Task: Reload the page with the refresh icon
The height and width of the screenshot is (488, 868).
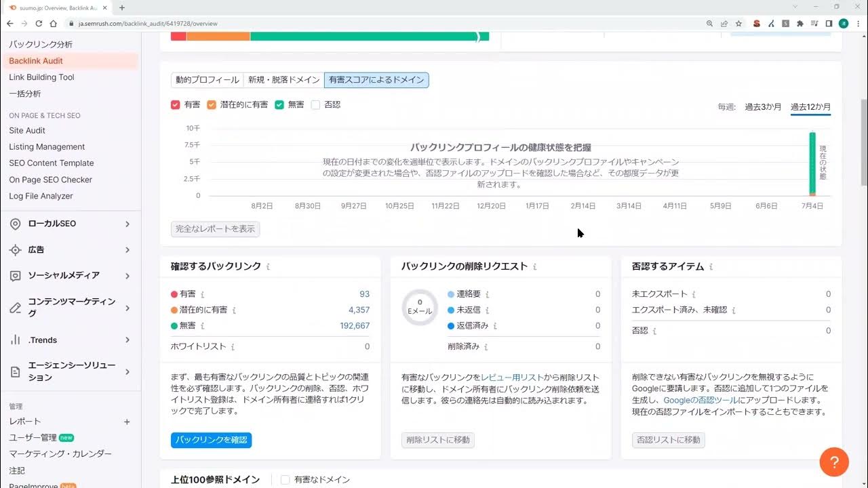Action: click(x=39, y=23)
